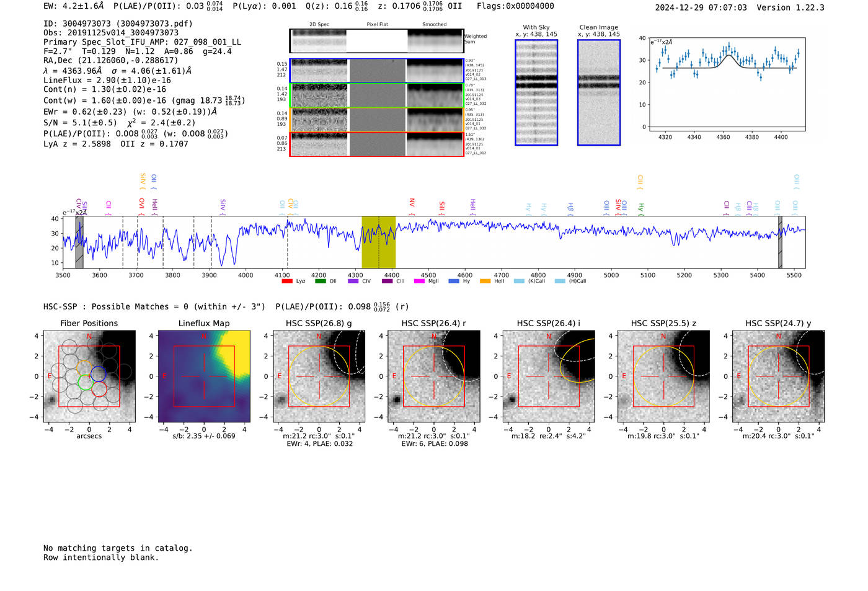Viewport: 868px width, 591px height.
Task: Click the gray band near 5460
Action: (780, 242)
